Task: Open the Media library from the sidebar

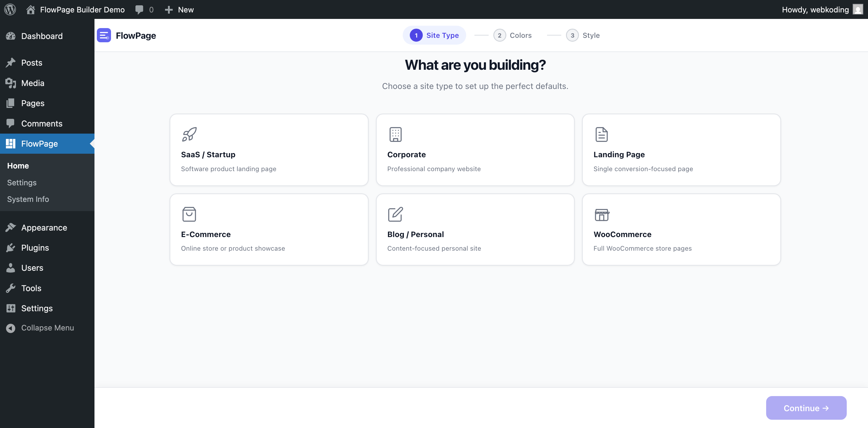Action: (32, 83)
